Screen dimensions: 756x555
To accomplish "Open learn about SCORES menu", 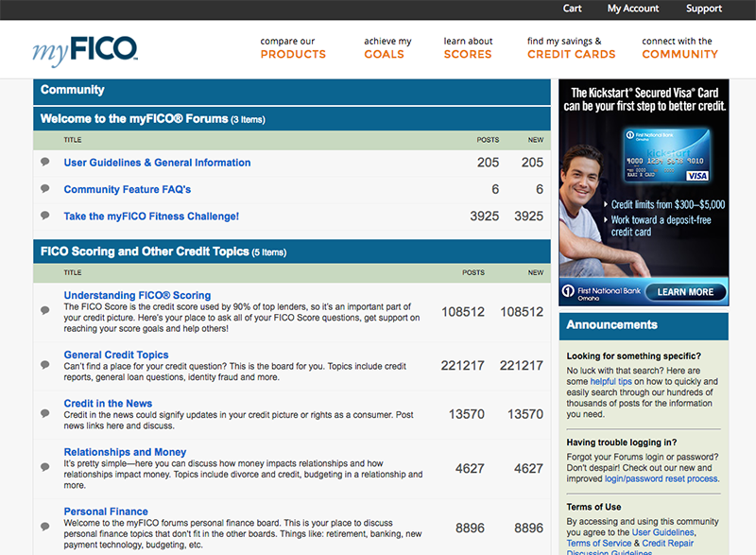I will tap(468, 47).
